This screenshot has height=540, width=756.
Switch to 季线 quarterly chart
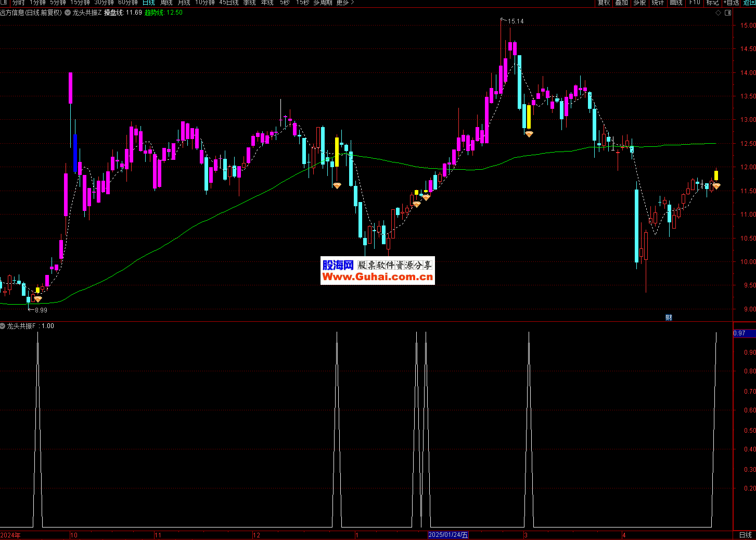(250, 3)
